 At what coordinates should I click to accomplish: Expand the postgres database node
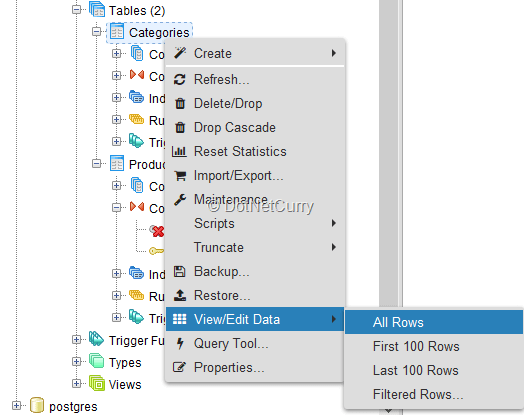[16, 406]
